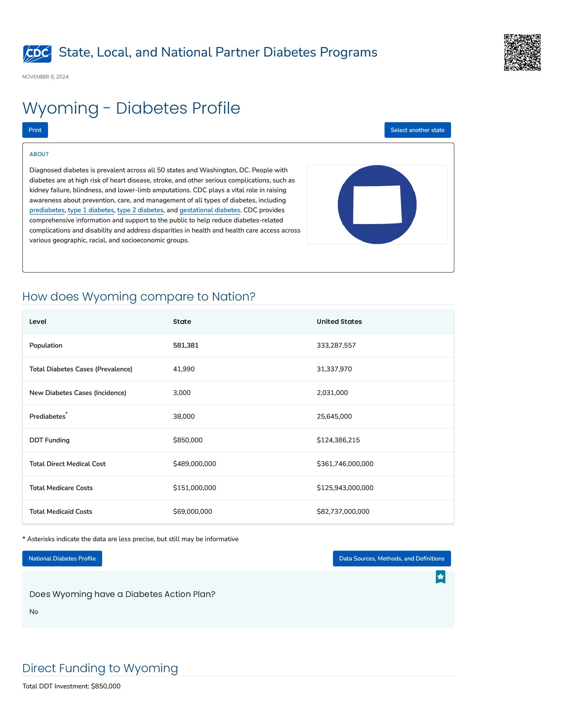
Task: Open Data Sources, Methods, and Definitions
Action: click(x=392, y=558)
